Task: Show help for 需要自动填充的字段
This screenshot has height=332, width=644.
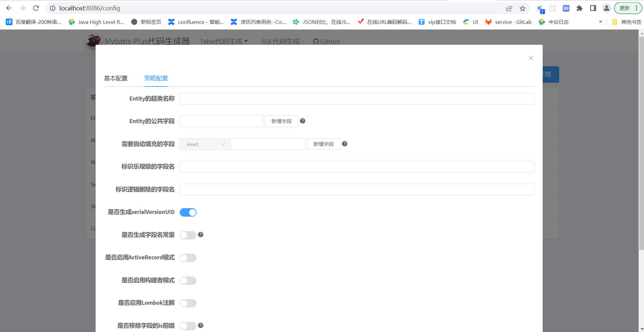Action: coord(345,144)
